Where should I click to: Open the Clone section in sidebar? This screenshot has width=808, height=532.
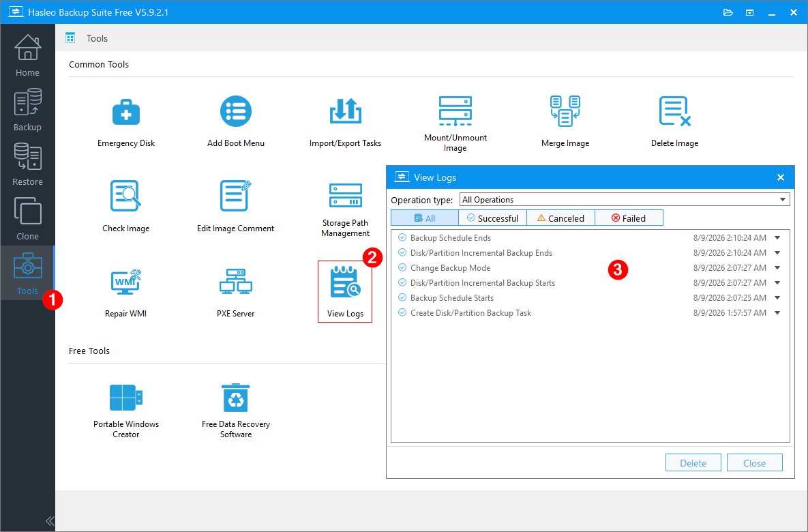[27, 219]
